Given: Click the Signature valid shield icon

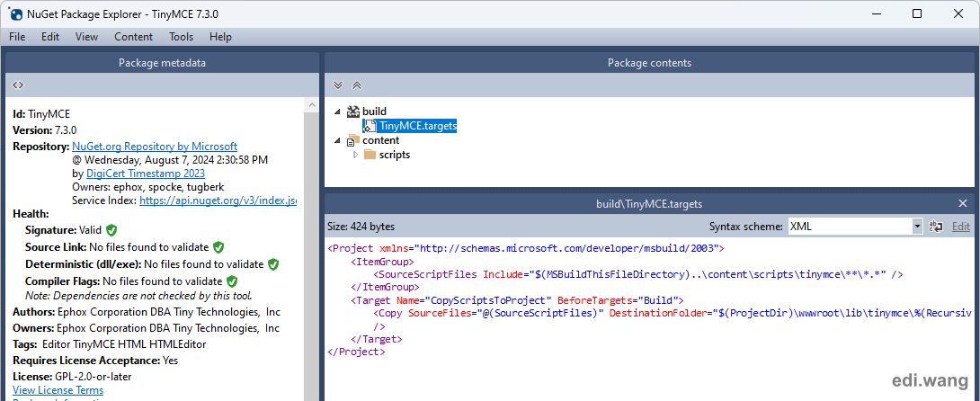Looking at the screenshot, I should point(111,230).
